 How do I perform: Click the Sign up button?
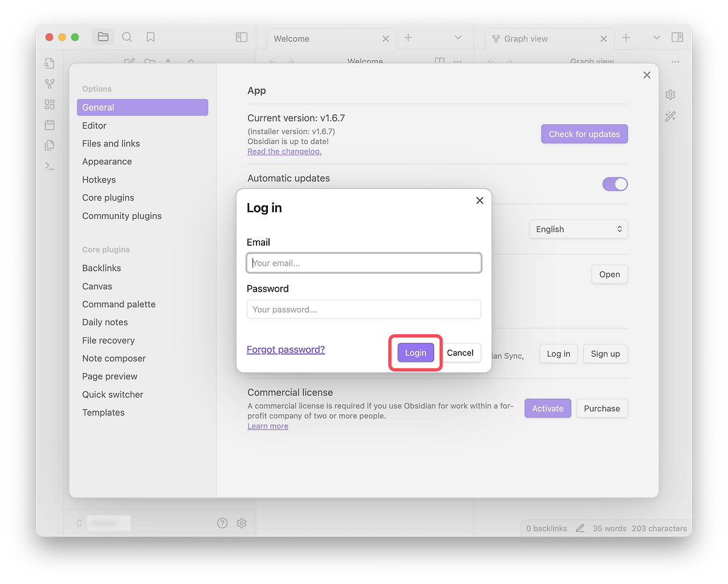point(606,354)
